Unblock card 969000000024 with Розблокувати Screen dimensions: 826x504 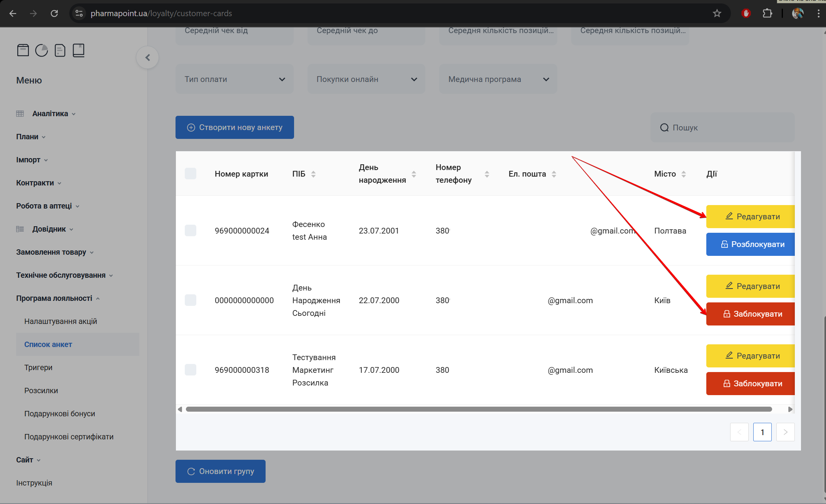tap(751, 244)
